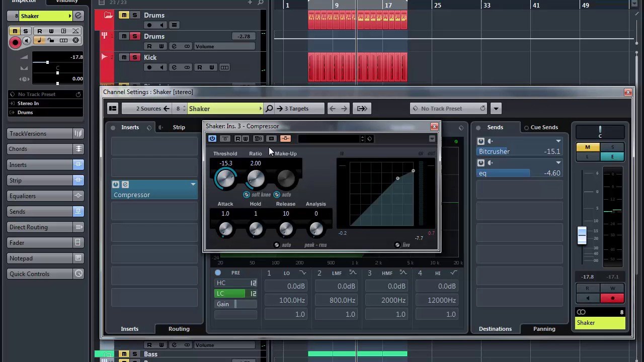Image resolution: width=644 pixels, height=362 pixels.
Task: Click the Shaker channel volume fader handle
Action: point(582,236)
